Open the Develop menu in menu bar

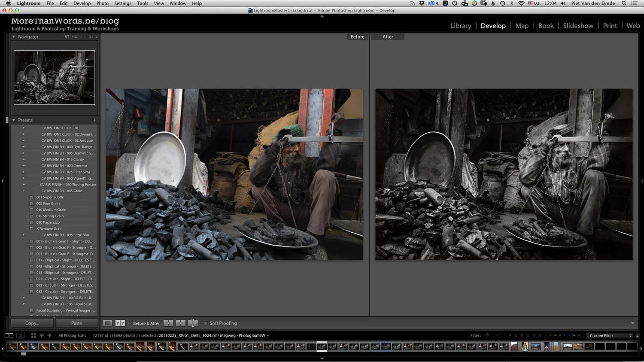[x=82, y=3]
